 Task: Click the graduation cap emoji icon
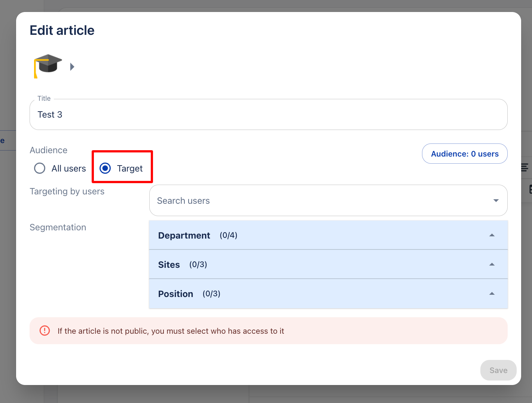(x=48, y=66)
